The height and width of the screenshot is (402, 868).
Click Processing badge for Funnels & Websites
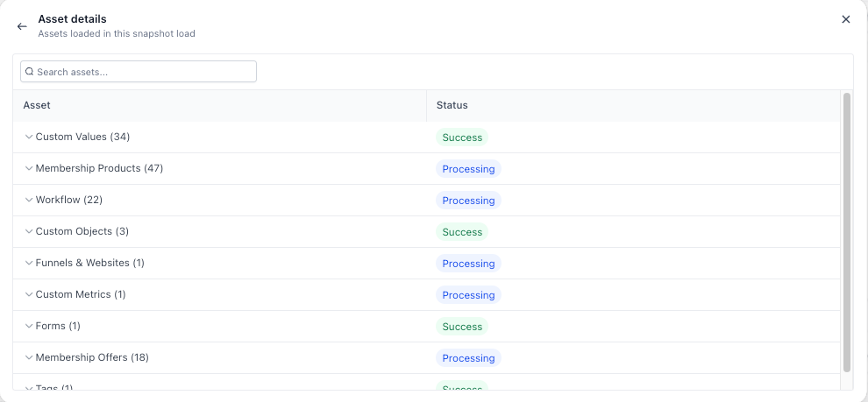468,264
